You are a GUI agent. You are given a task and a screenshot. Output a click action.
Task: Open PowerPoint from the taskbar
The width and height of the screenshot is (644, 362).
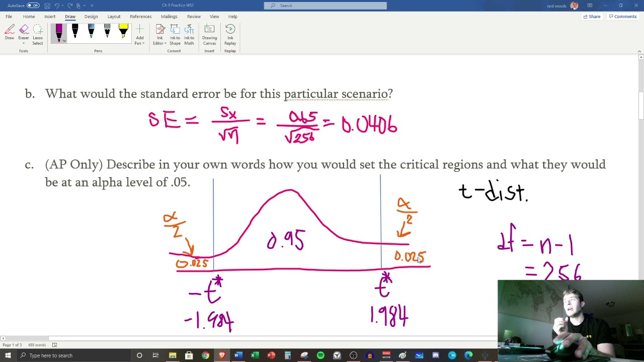[271, 355]
